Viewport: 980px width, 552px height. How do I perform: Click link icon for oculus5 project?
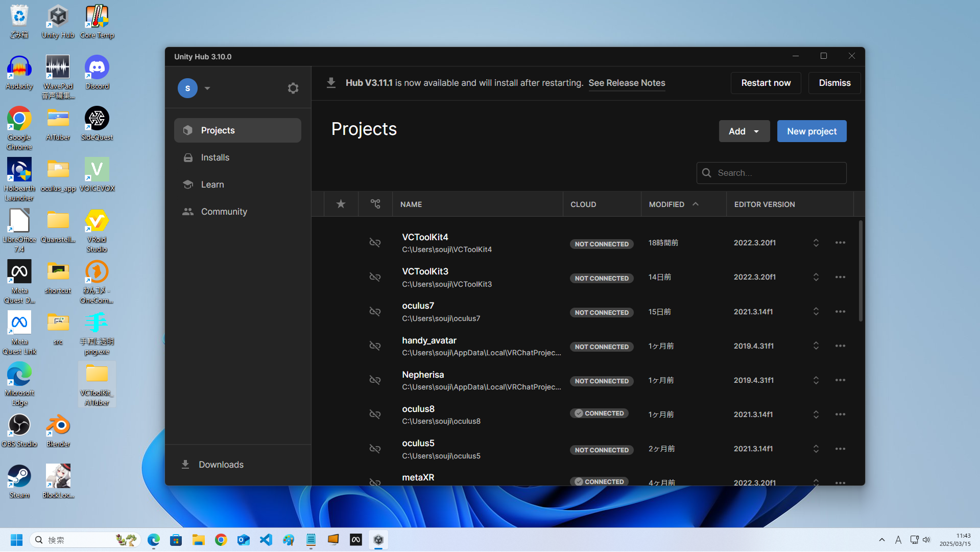click(x=375, y=449)
